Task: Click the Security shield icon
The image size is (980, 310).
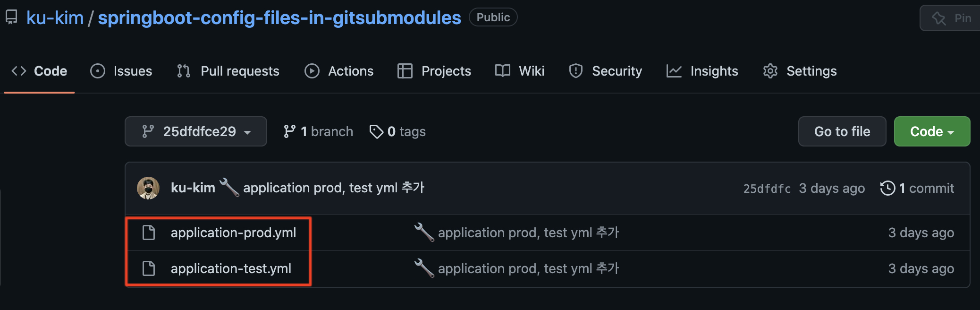Action: click(576, 71)
